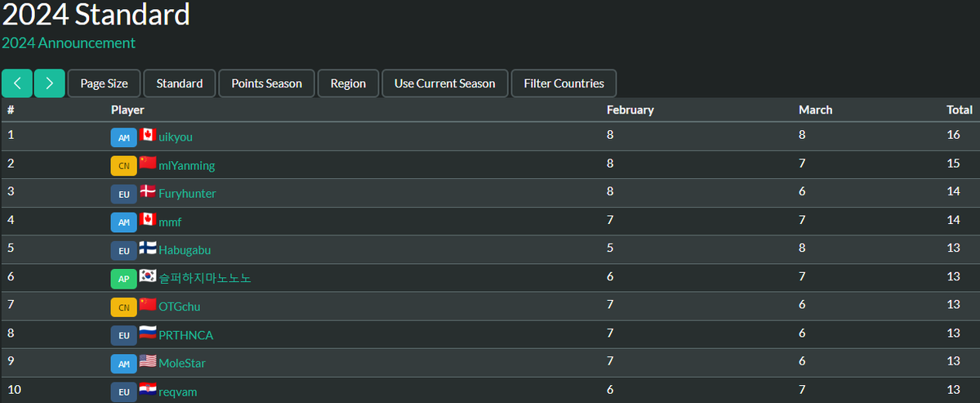Viewport: 980px width, 403px height.
Task: Click the AM region badge for mmf
Action: [123, 222]
